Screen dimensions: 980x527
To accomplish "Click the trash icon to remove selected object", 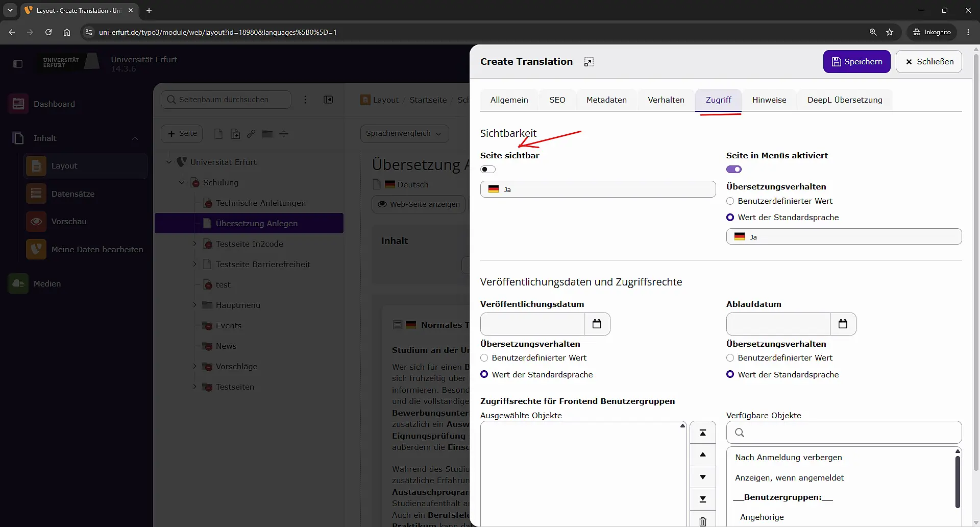I will [x=702, y=521].
